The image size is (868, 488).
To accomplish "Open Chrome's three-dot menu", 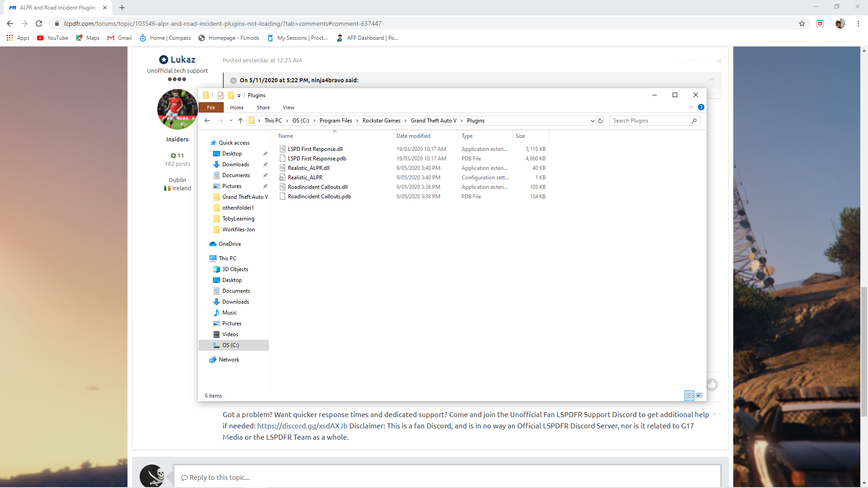I will (858, 23).
